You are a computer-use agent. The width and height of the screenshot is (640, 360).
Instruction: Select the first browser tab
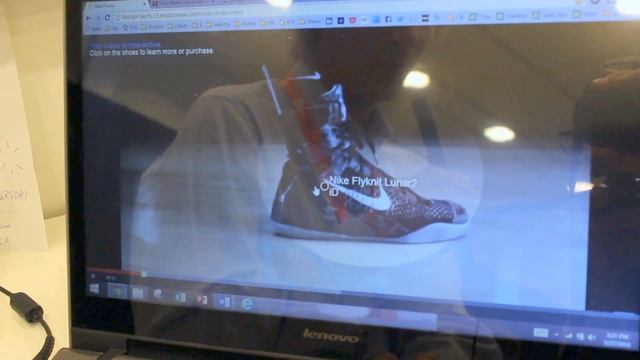(x=116, y=6)
